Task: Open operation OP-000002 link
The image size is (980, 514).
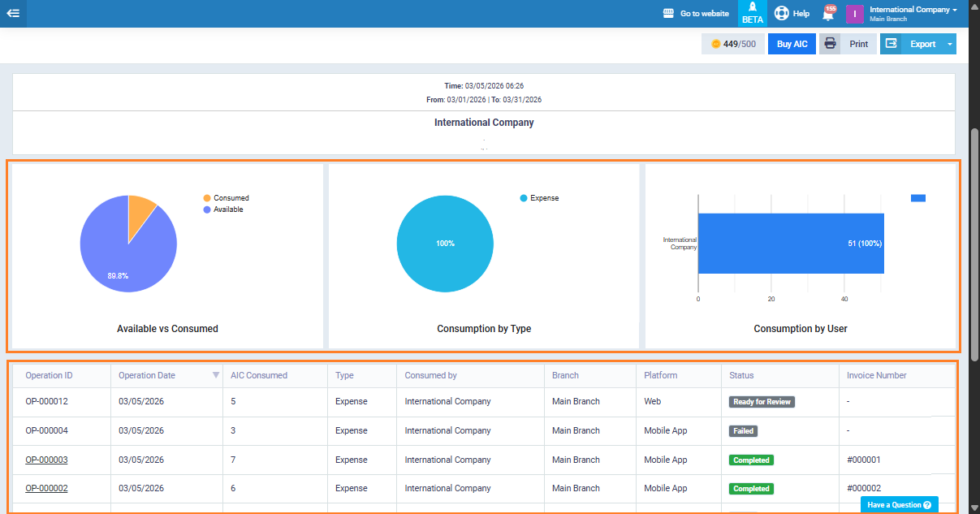Action: pos(46,488)
